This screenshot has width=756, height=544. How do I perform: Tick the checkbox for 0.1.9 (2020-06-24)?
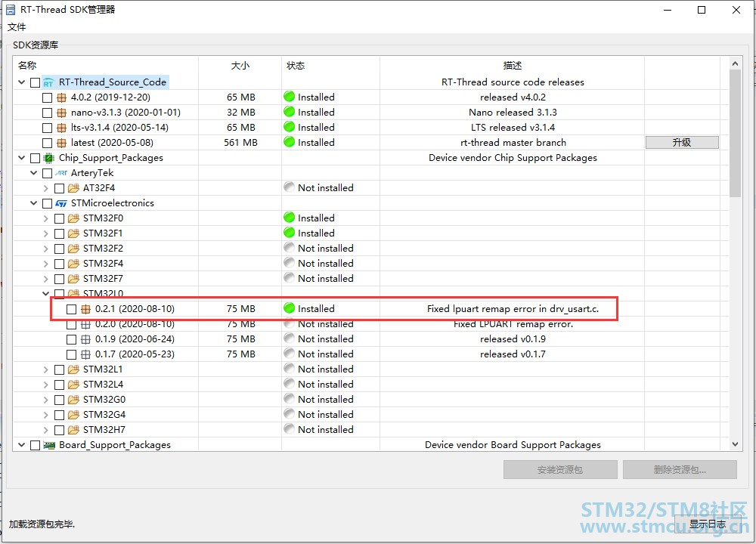(71, 339)
